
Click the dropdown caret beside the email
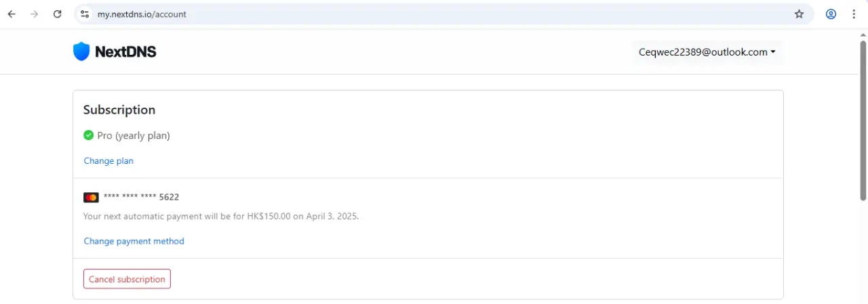(773, 52)
